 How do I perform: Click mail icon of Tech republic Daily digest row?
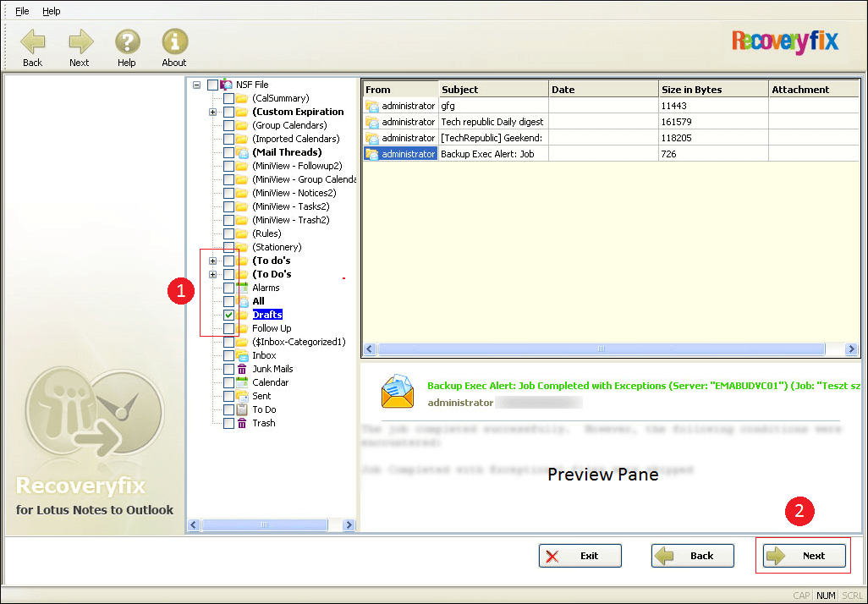372,122
